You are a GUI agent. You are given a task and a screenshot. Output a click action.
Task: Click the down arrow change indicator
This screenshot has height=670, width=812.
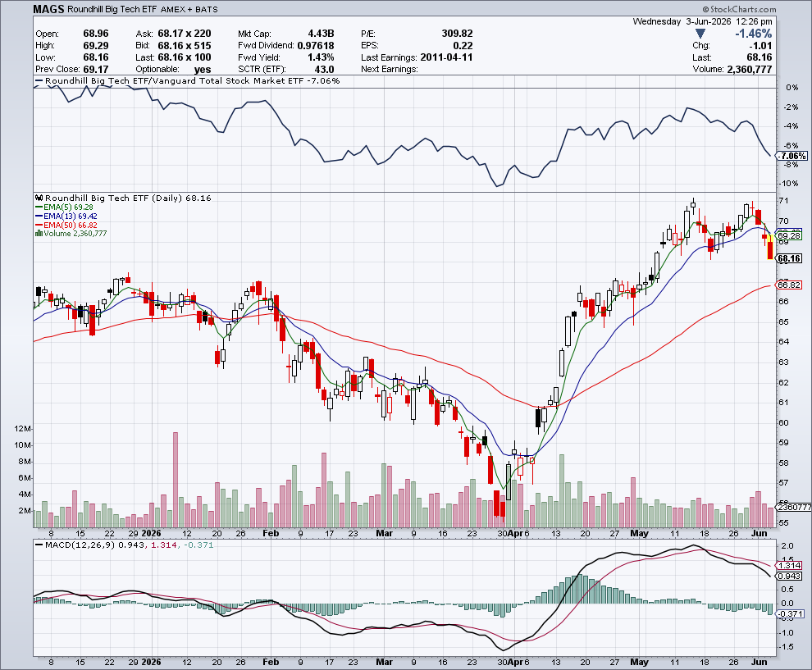click(x=700, y=34)
